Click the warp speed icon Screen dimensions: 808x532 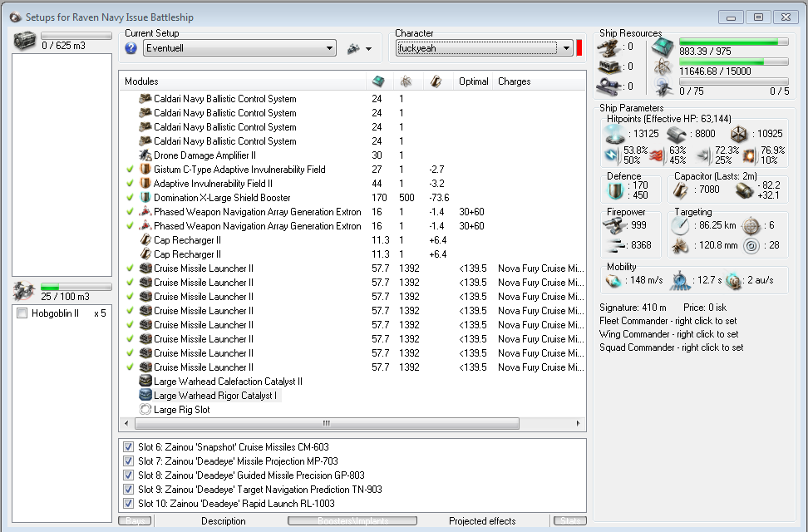733,281
